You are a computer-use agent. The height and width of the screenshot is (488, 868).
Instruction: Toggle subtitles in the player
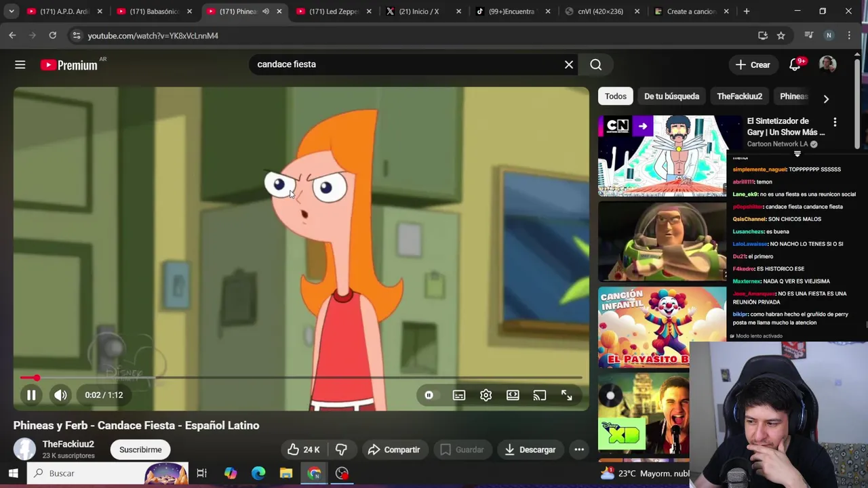click(x=459, y=395)
